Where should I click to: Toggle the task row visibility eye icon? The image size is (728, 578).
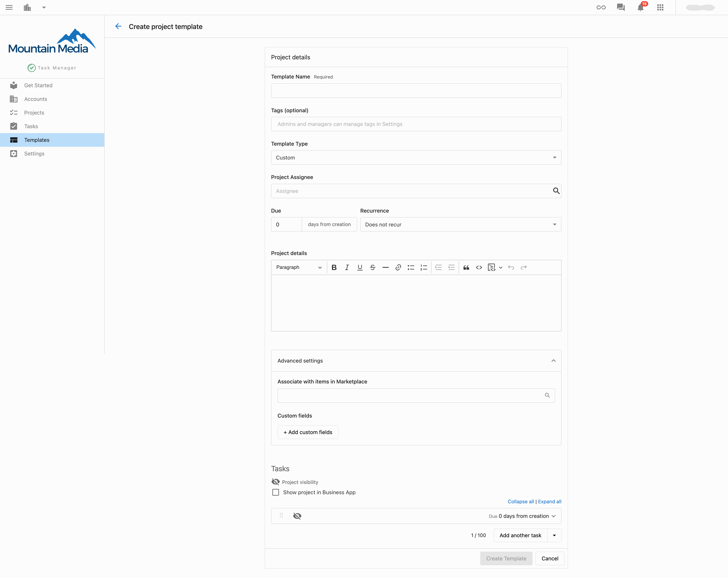pyautogui.click(x=297, y=516)
